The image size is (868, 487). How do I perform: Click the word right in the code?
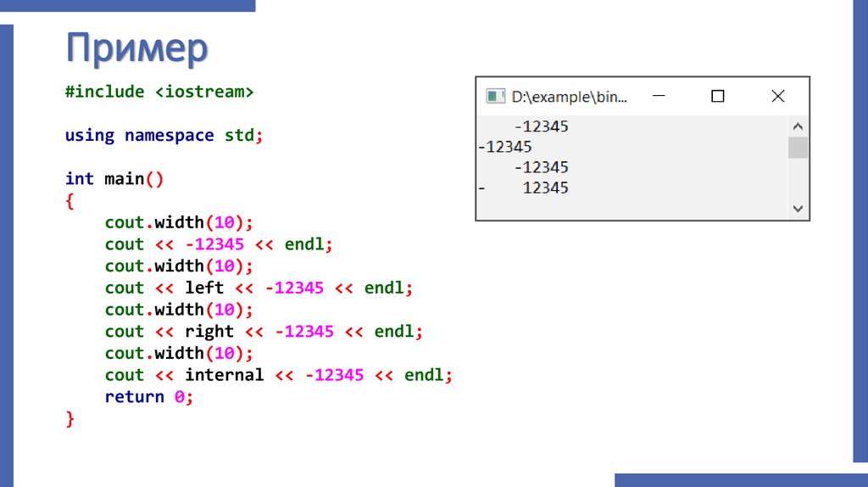(x=209, y=332)
